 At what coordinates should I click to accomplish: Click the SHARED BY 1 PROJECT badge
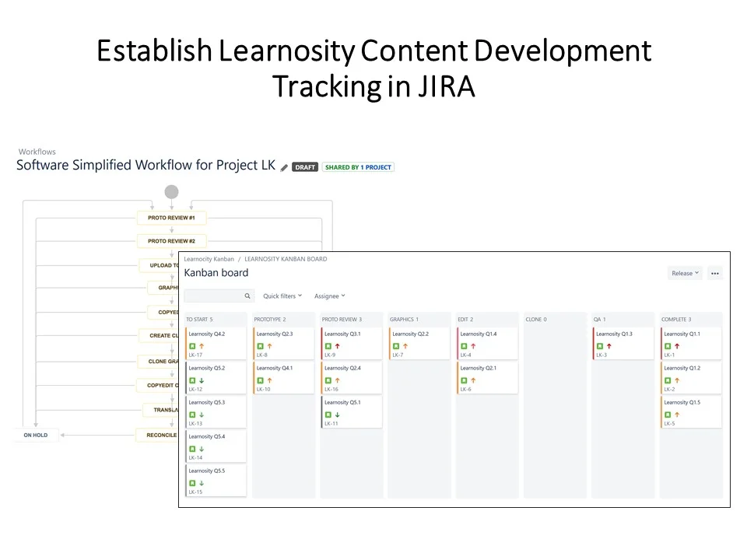358,167
